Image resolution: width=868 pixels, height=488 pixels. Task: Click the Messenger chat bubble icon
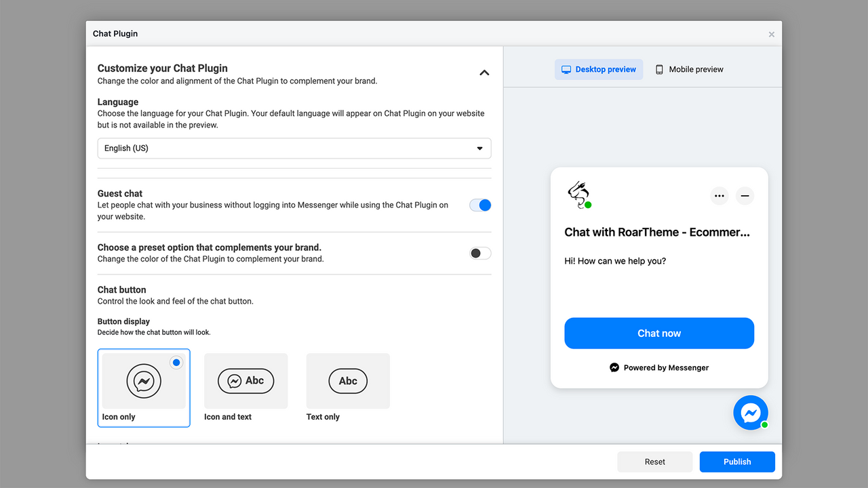click(x=751, y=412)
